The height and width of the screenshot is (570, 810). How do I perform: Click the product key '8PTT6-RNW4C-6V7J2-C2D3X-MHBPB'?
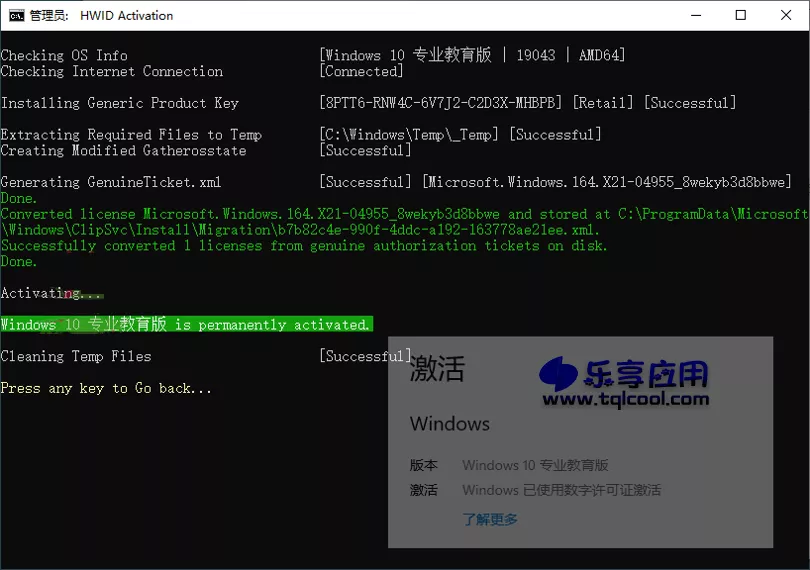tap(440, 103)
